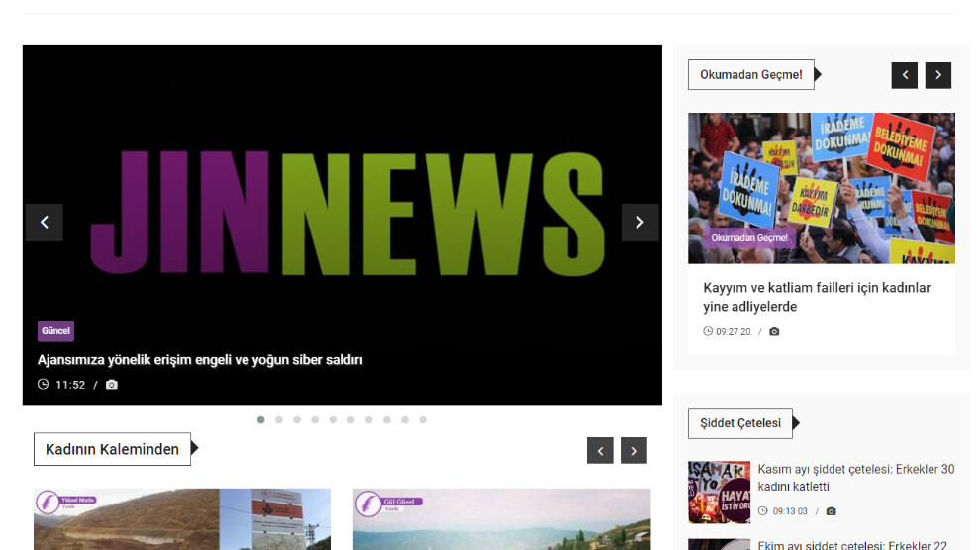Select third slider pagination dot

[297, 420]
